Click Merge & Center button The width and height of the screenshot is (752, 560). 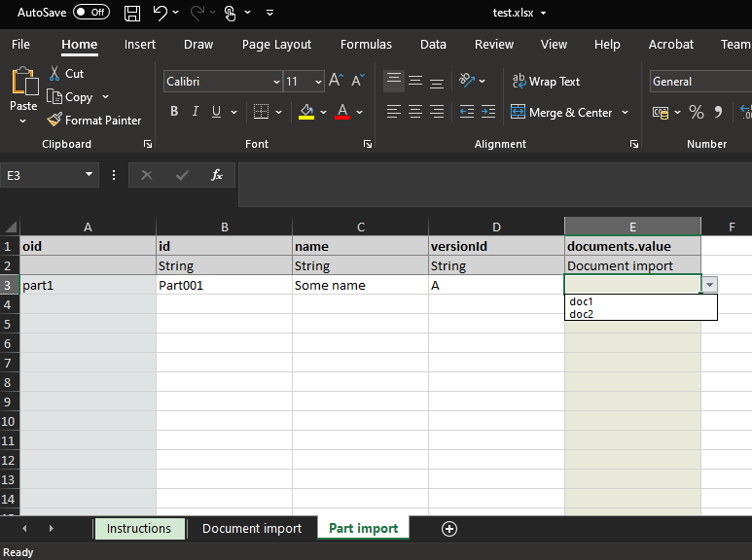(561, 112)
